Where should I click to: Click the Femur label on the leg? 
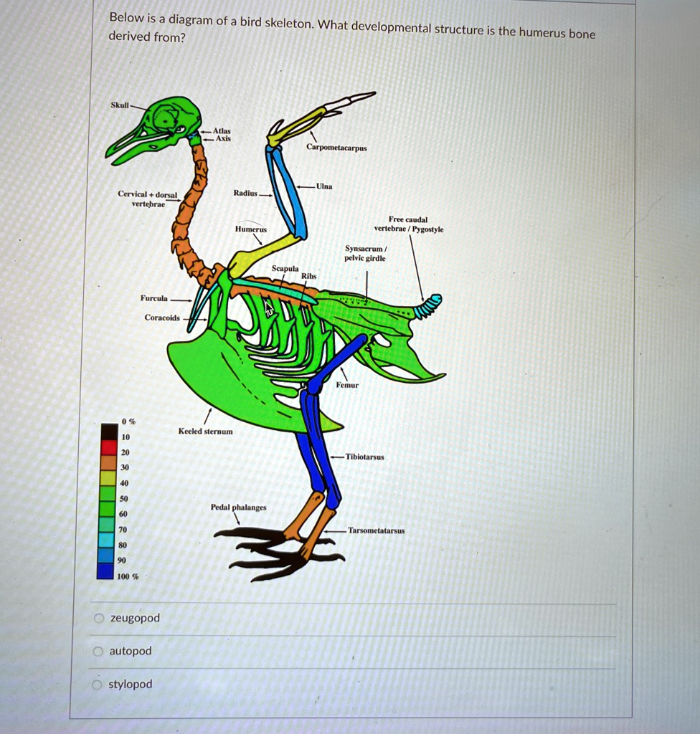coord(347,385)
